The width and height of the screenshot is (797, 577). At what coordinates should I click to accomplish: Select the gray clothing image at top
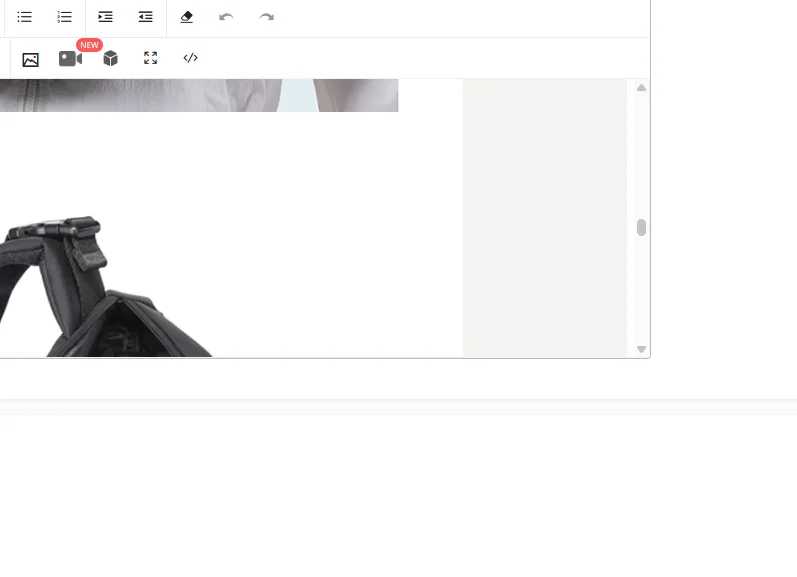[x=199, y=95]
